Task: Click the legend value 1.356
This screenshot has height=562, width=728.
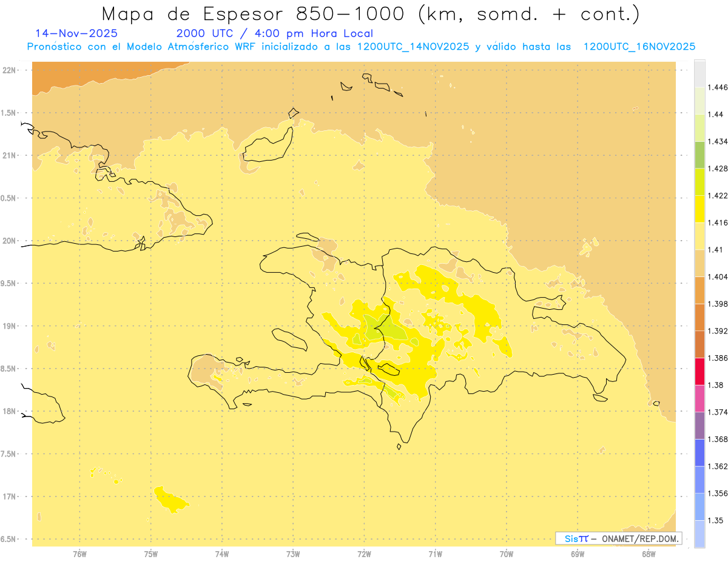Action: click(718, 493)
